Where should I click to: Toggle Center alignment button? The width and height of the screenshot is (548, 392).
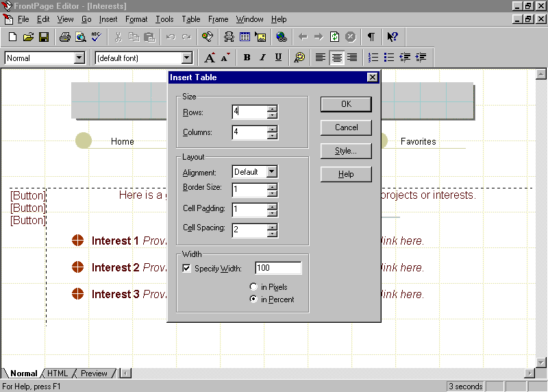336,58
